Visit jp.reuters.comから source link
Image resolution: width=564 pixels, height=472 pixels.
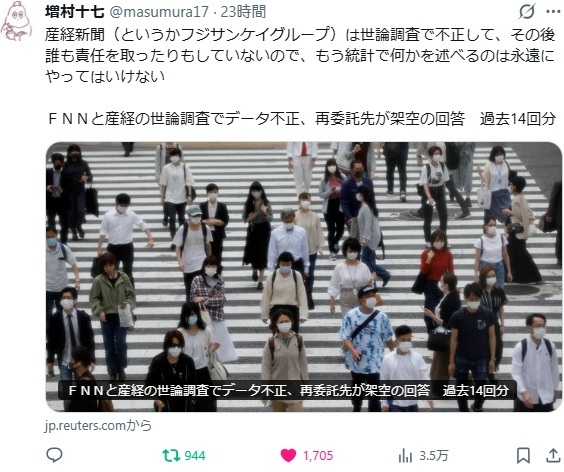coord(98,426)
